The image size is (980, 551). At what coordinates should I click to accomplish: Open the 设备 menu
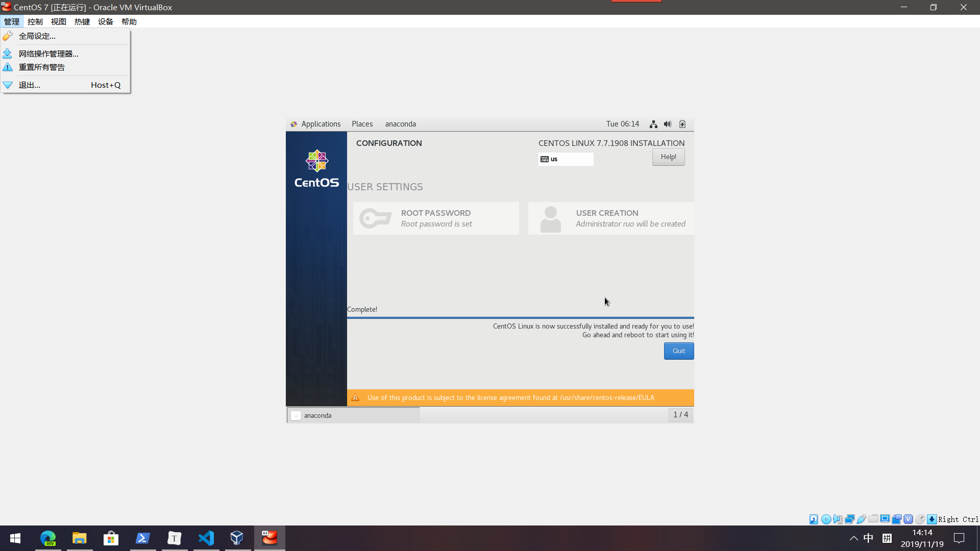[x=105, y=21]
